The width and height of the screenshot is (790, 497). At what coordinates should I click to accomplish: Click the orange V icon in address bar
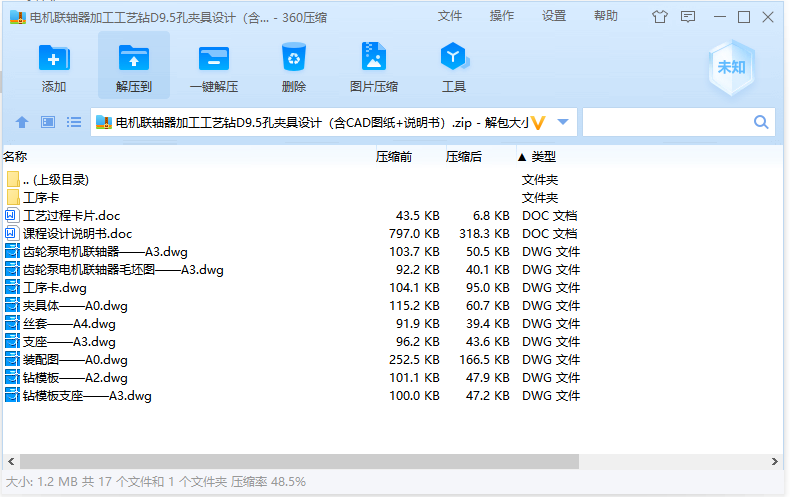tap(538, 122)
